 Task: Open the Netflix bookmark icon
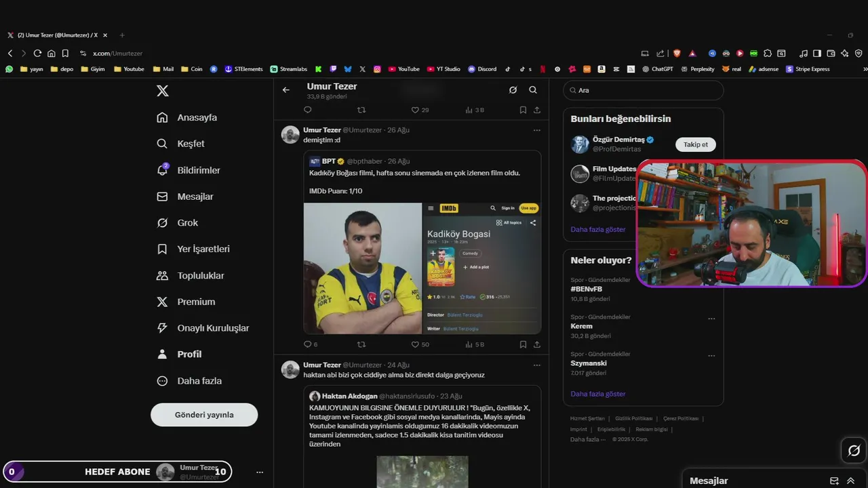pyautogui.click(x=542, y=68)
